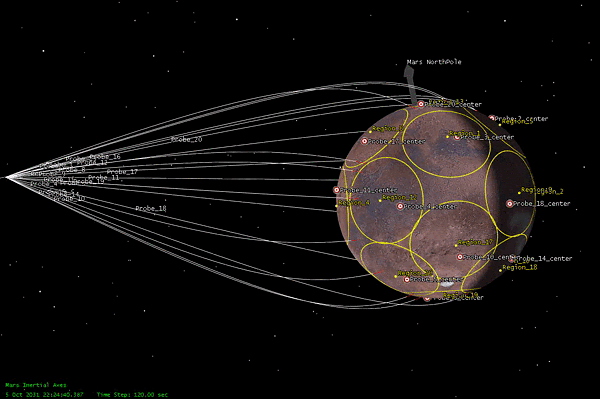The height and width of the screenshot is (399, 600).
Task: Click the Time Step 120.00 sec readout
Action: point(132,394)
